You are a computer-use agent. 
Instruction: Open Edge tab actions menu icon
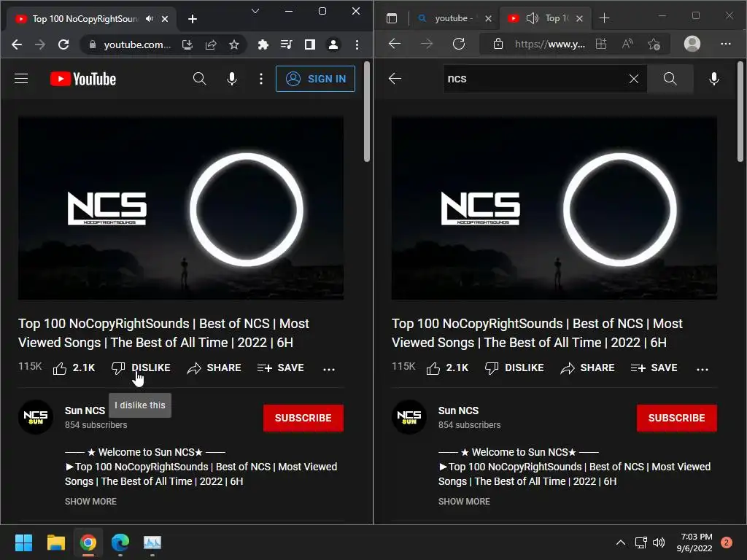pos(392,18)
